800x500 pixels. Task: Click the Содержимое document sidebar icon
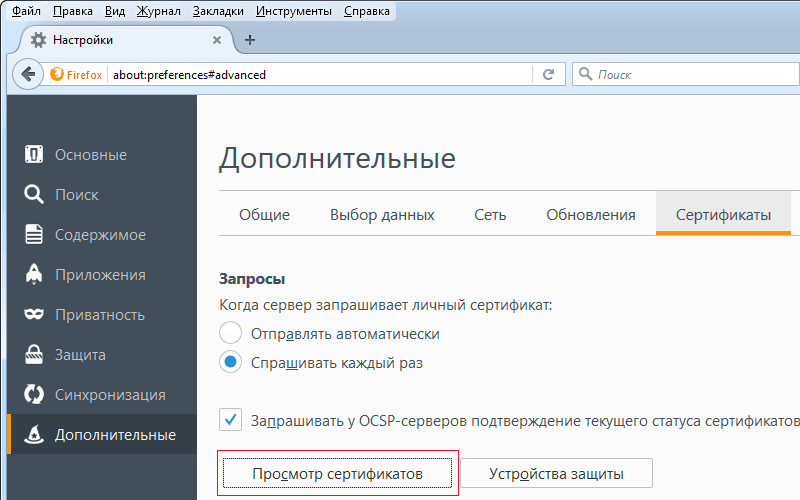pos(34,234)
